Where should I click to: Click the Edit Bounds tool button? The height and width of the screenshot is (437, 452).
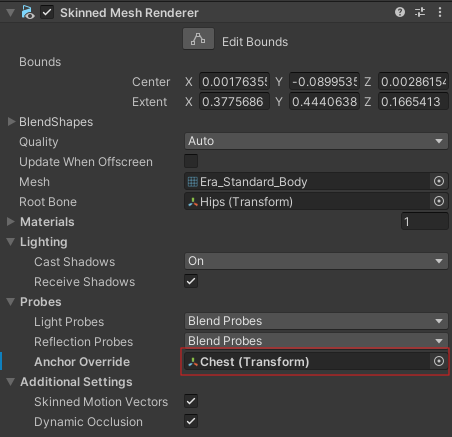[198, 39]
